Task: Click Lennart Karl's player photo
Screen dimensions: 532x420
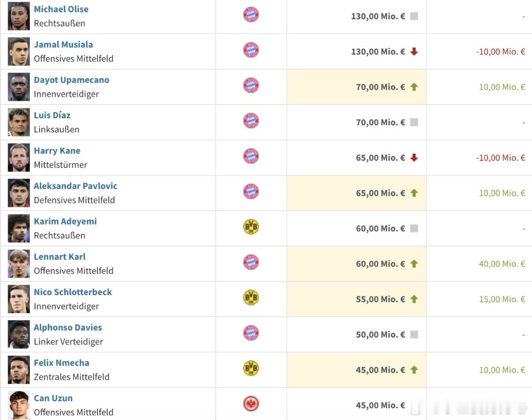Action: (19, 264)
